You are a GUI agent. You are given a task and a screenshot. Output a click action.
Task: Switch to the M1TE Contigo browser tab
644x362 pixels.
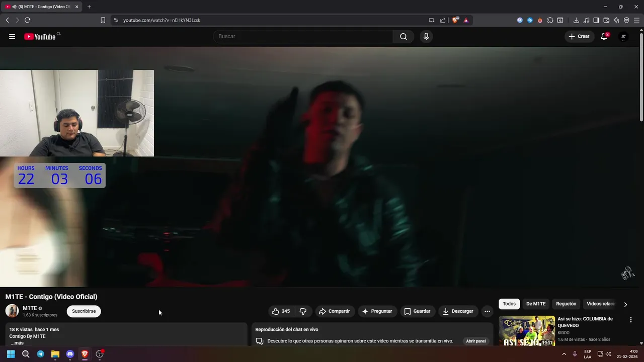click(42, 7)
